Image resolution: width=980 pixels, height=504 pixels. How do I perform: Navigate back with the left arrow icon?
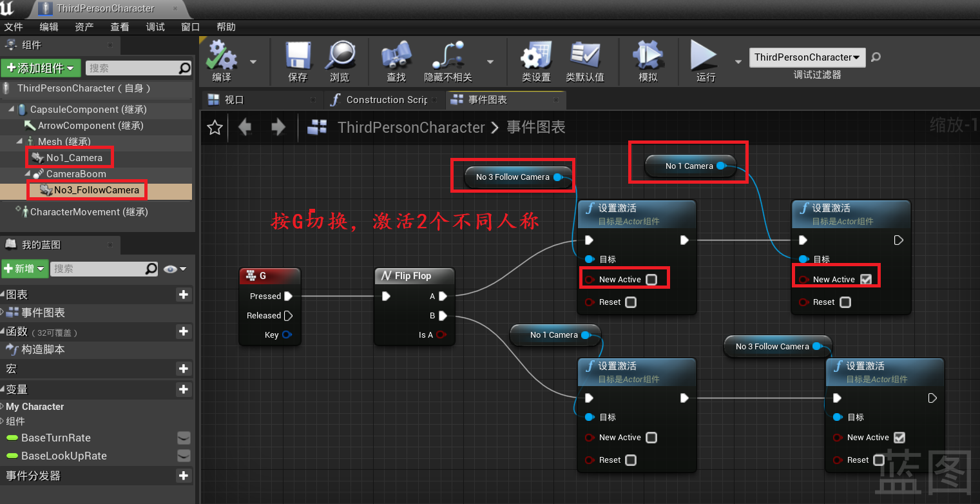pos(245,126)
